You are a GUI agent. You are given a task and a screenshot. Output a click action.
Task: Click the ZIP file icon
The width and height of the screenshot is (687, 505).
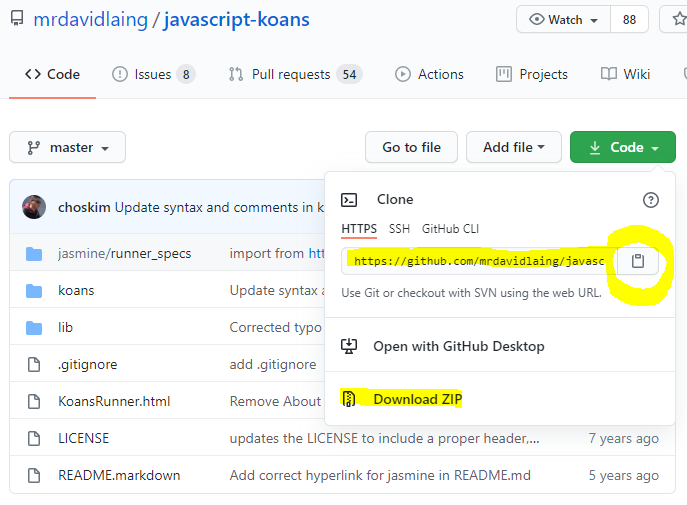tap(349, 399)
